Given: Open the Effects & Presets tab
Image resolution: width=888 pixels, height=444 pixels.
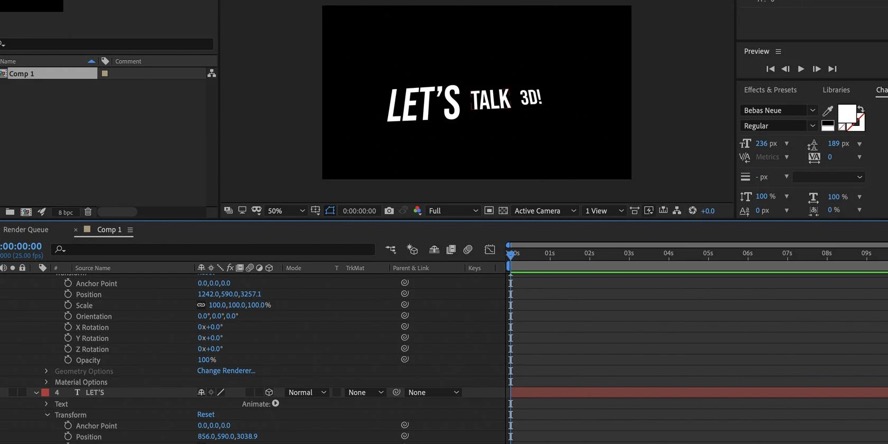Looking at the screenshot, I should click(770, 90).
